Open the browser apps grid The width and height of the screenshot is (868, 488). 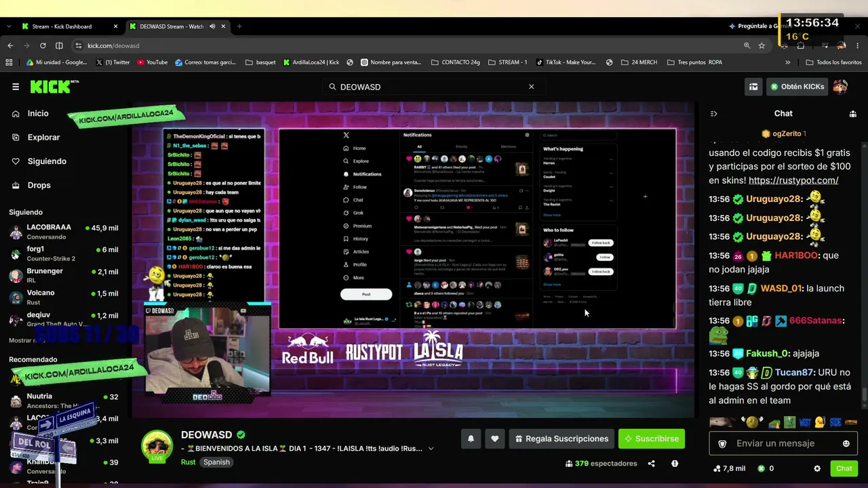[x=9, y=62]
